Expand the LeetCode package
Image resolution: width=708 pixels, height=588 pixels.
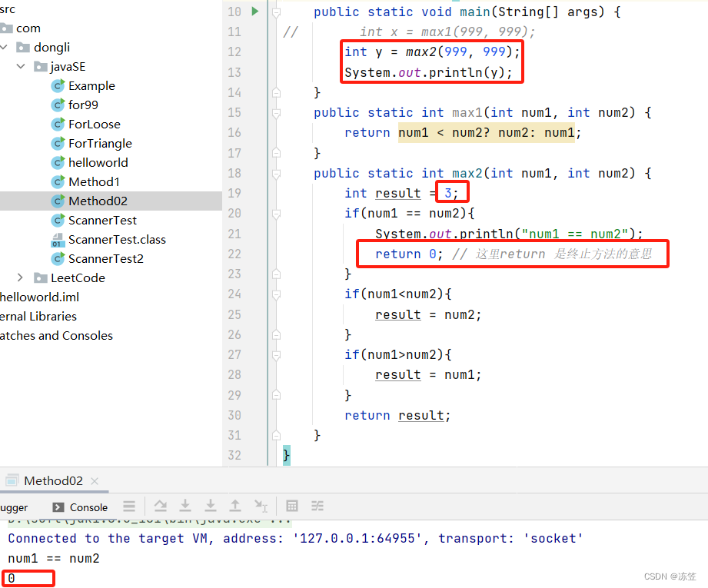[x=18, y=277]
